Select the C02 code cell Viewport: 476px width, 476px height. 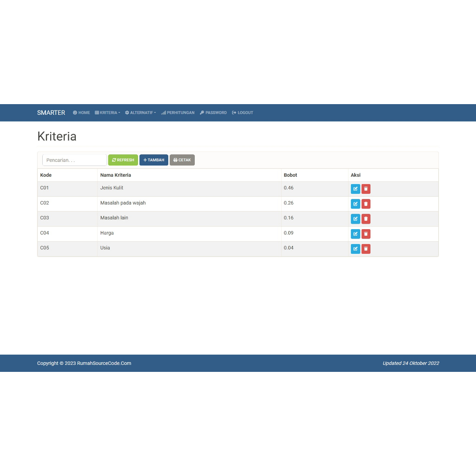67,204
